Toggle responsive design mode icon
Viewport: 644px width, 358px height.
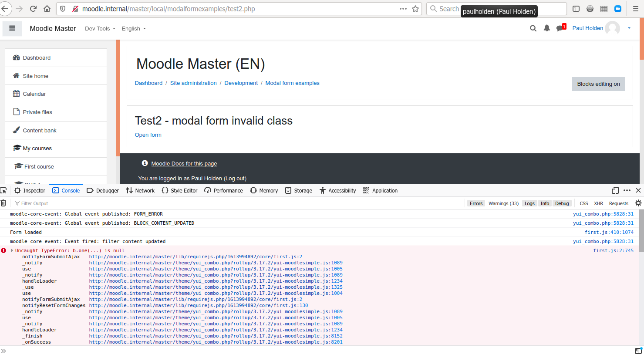click(615, 190)
